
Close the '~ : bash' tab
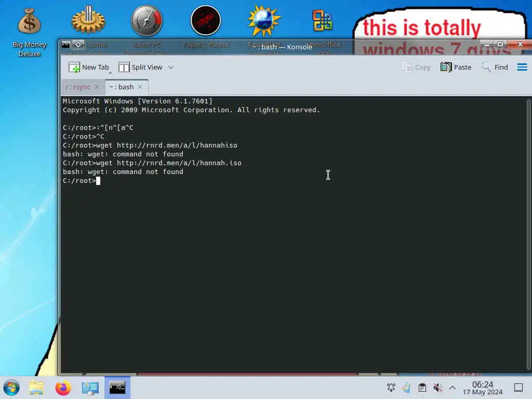click(140, 87)
